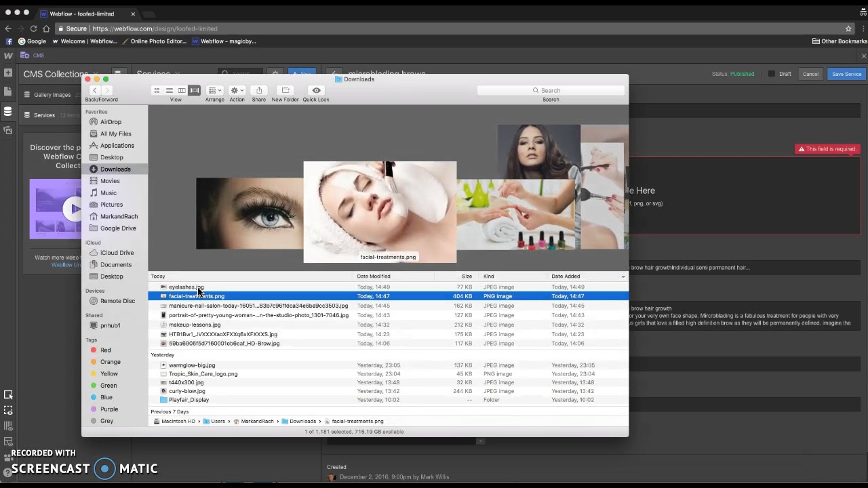Screen dimensions: 868x488
Task: Click Users in the Finder path bar
Action: pyautogui.click(x=214, y=422)
